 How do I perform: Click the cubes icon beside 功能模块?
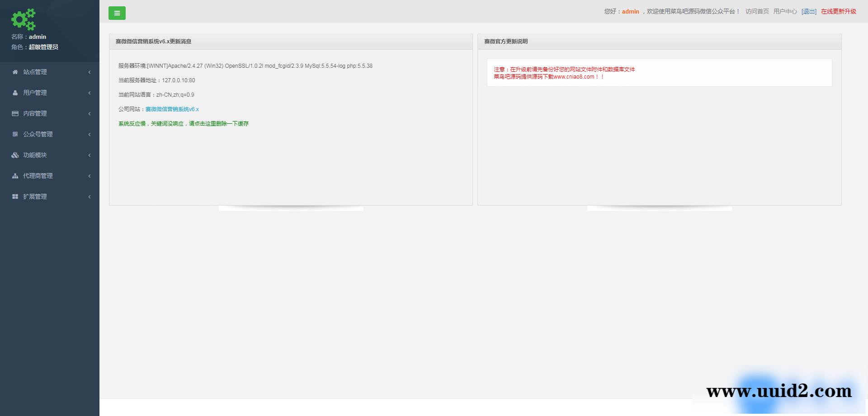(x=15, y=155)
